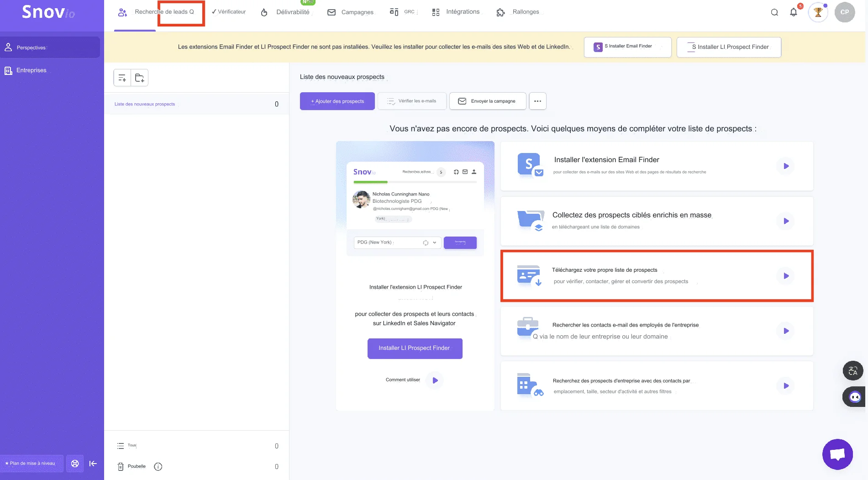Screen dimensions: 868x480
Task: Create a new folder icon
Action: (x=140, y=78)
